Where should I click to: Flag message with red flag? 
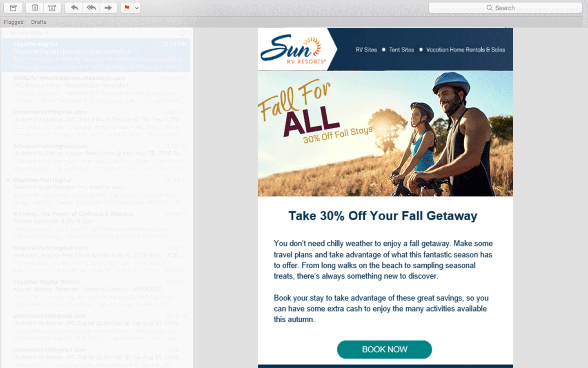point(127,8)
